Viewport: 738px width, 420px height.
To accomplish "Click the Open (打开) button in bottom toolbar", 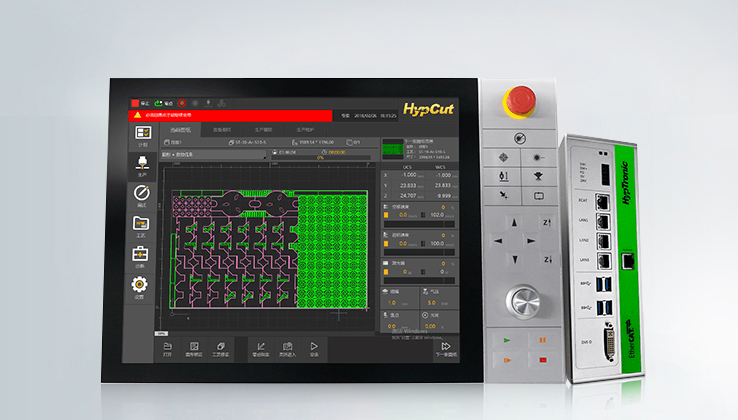I will click(167, 349).
